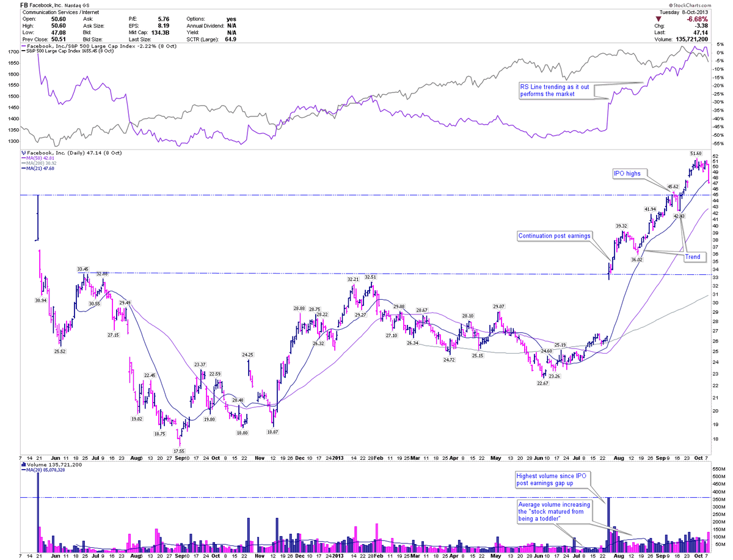Click the 17.55 low price label

tap(179, 451)
